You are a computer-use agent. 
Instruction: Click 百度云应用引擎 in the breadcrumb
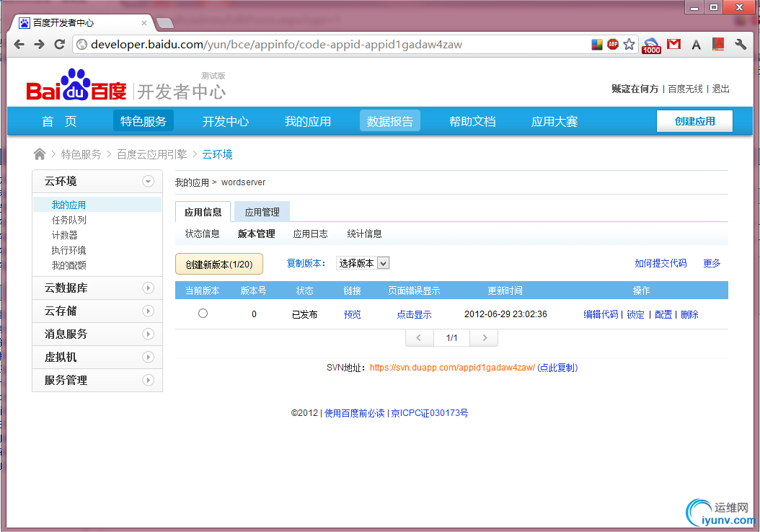(x=151, y=154)
